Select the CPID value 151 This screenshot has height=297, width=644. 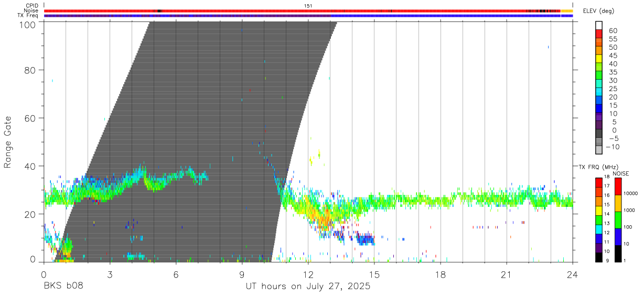[x=308, y=6]
